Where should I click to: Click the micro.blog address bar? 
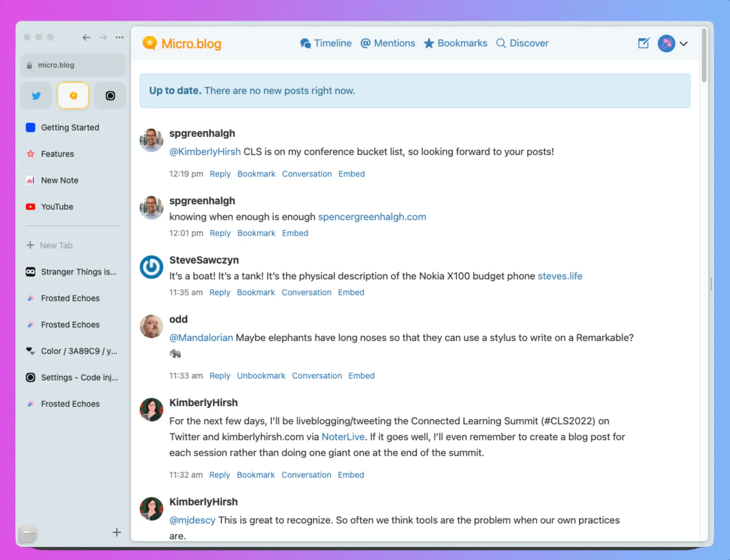pos(73,65)
